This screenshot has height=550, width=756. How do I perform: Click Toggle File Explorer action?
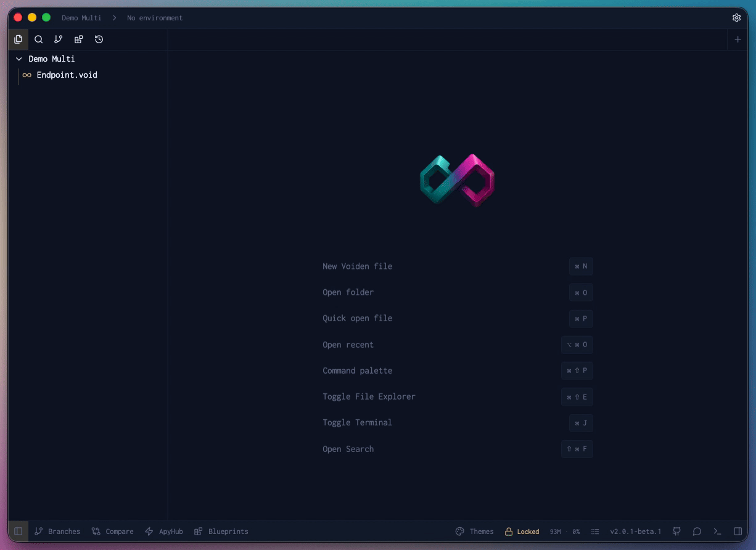[x=369, y=396]
